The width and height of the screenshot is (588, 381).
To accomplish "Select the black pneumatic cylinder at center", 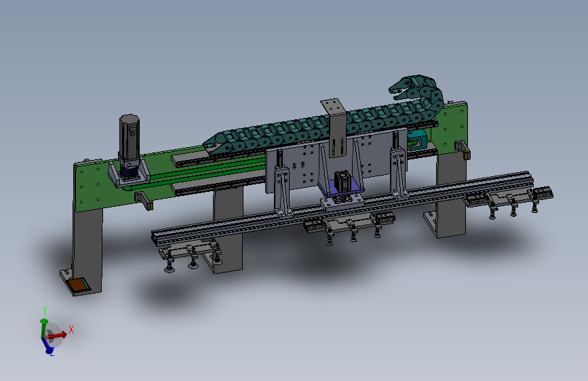I will 342,180.
